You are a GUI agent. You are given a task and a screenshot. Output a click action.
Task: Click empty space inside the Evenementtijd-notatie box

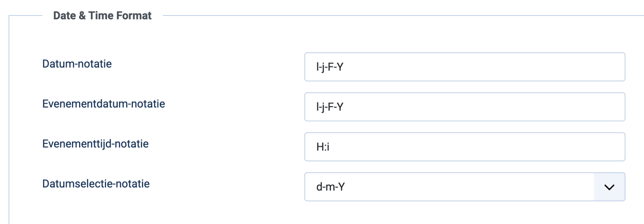pos(501,147)
